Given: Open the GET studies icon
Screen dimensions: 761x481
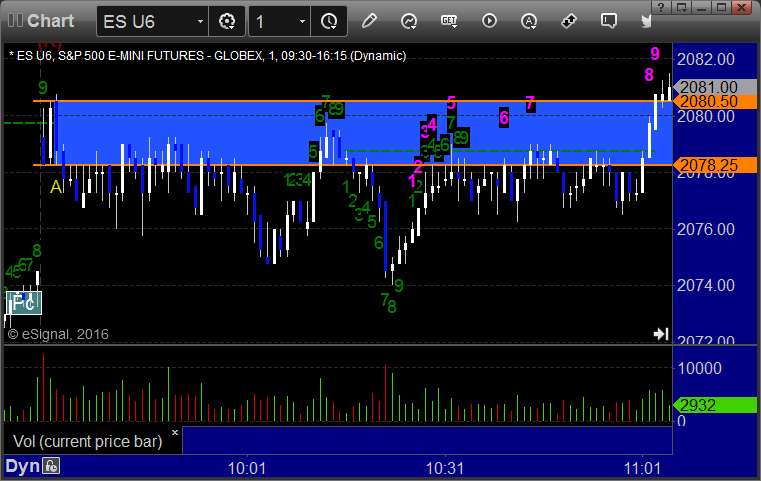Looking at the screenshot, I should pos(449,21).
